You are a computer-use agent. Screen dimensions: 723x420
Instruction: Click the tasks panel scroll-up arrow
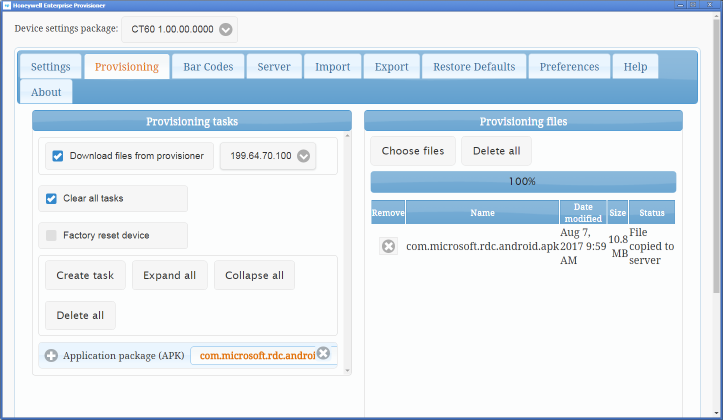point(348,136)
